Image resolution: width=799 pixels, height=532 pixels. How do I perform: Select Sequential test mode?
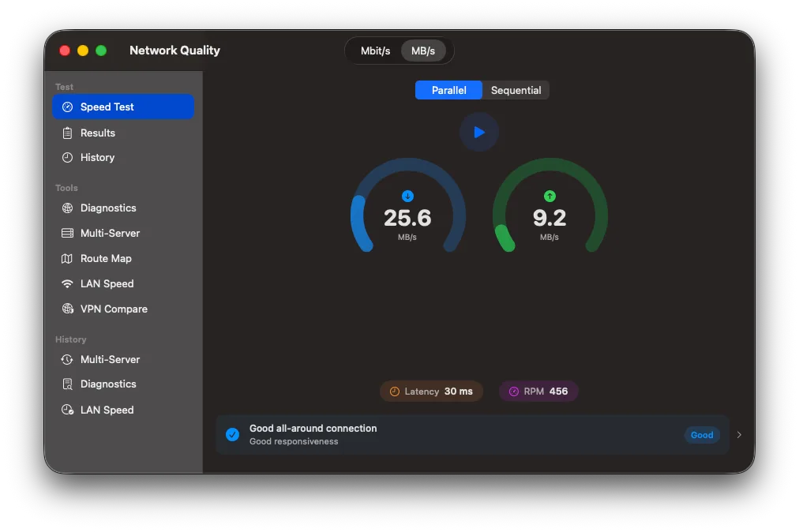(516, 90)
